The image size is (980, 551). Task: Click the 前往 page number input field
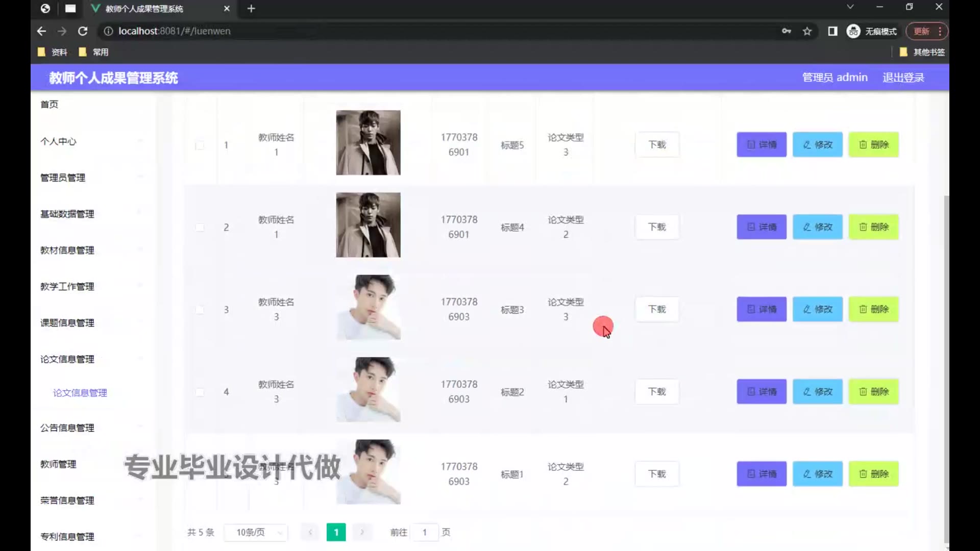point(424,532)
